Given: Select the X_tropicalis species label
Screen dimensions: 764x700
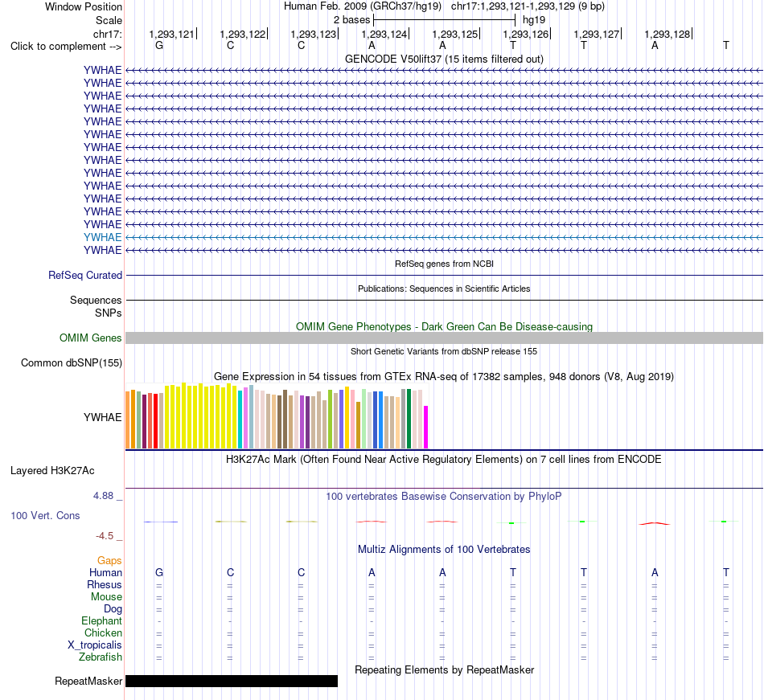Looking at the screenshot, I should point(95,645).
